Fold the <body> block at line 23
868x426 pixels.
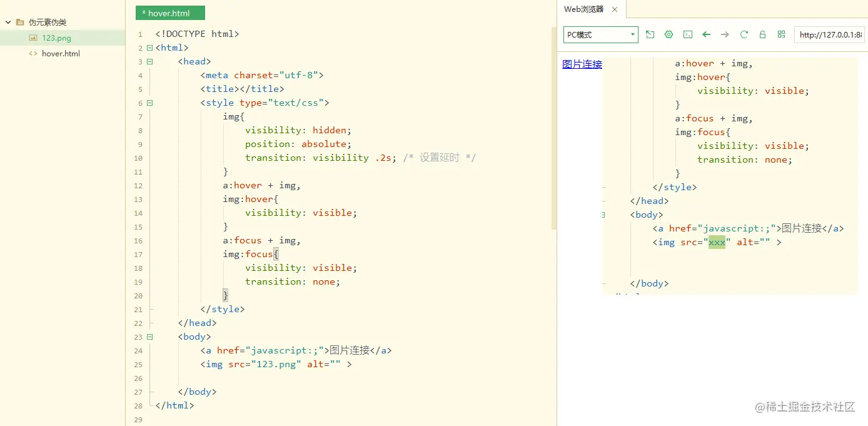pos(149,337)
